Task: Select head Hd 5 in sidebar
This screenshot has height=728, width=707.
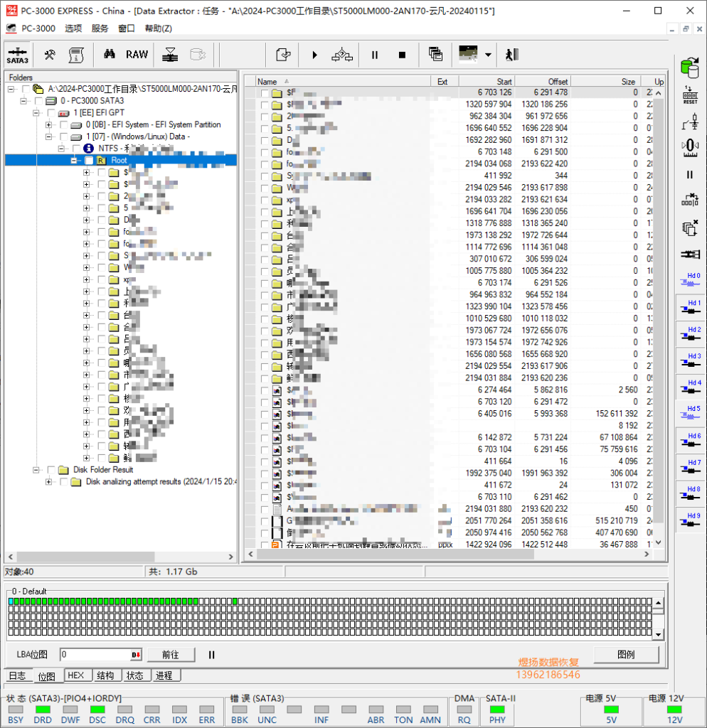Action: click(x=690, y=413)
